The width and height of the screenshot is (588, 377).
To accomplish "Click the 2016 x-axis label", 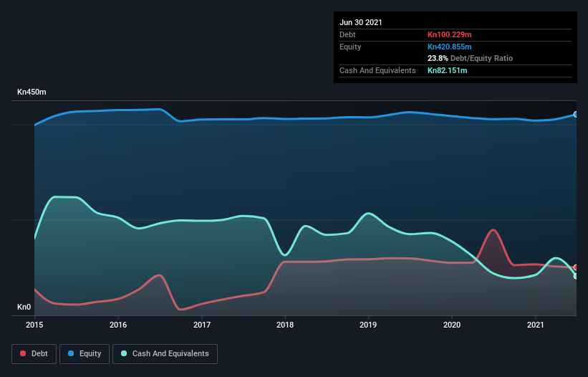I will point(118,325).
